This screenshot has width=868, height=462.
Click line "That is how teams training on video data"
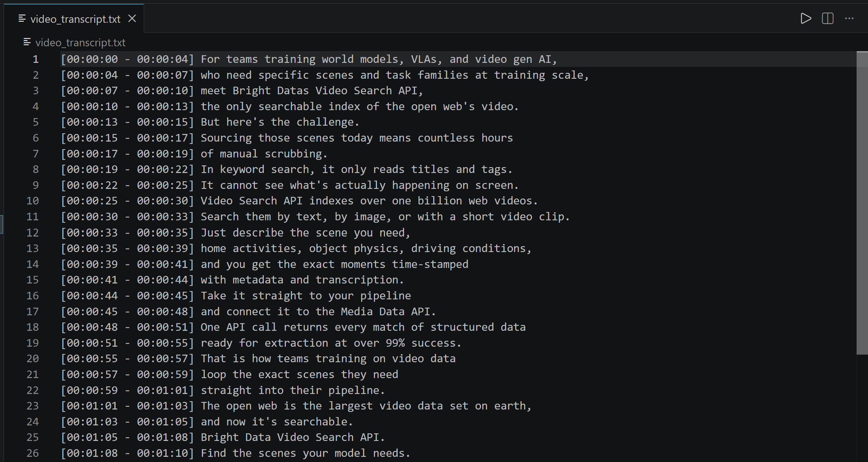[328, 359]
